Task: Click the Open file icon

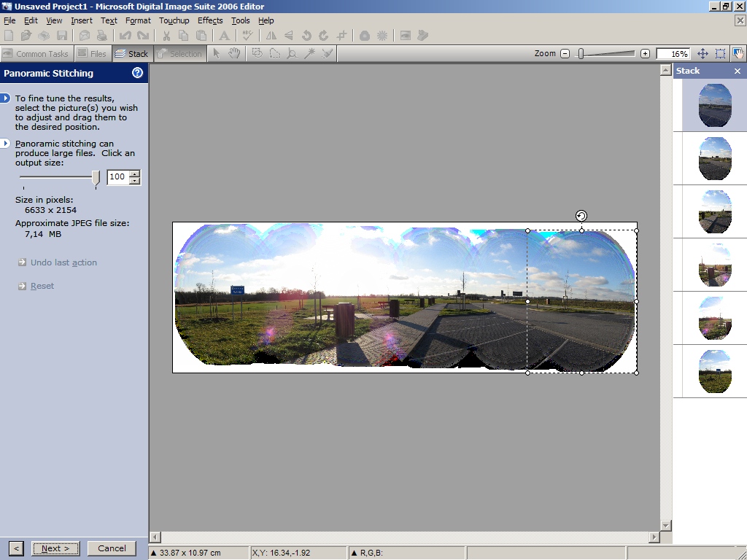Action: tap(26, 36)
